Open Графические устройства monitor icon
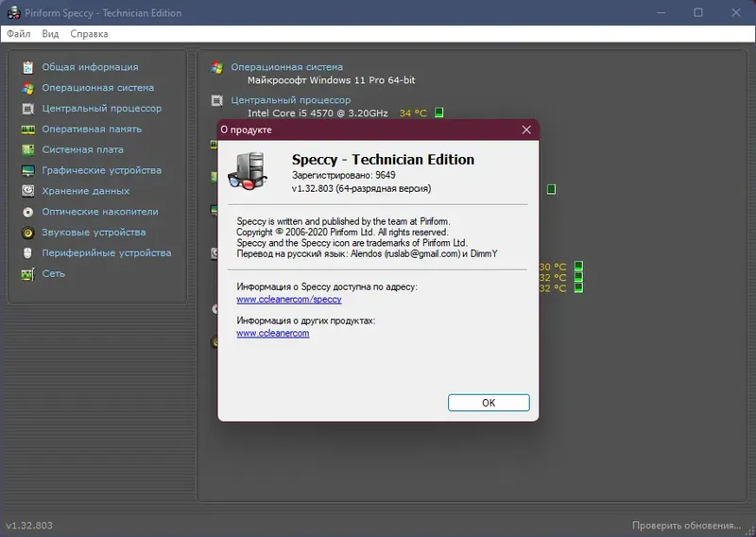Image resolution: width=756 pixels, height=537 pixels. pos(28,171)
